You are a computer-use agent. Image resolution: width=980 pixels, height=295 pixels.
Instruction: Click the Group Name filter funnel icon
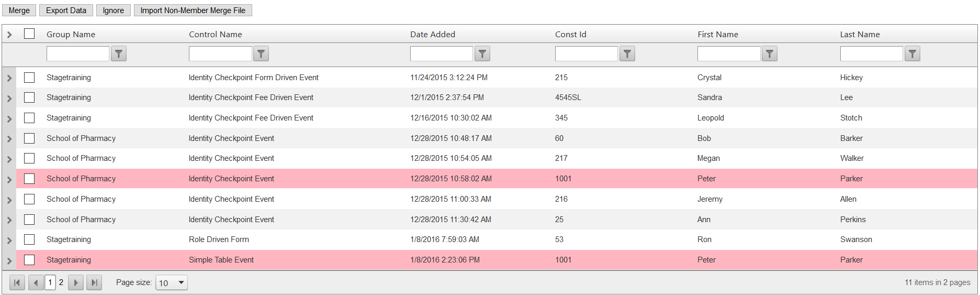pos(119,53)
